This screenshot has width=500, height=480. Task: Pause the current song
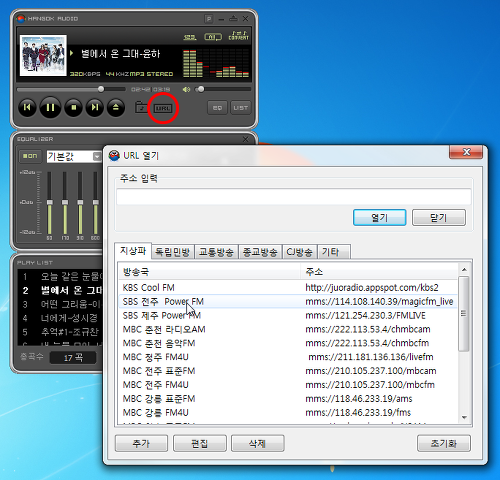pyautogui.click(x=50, y=107)
